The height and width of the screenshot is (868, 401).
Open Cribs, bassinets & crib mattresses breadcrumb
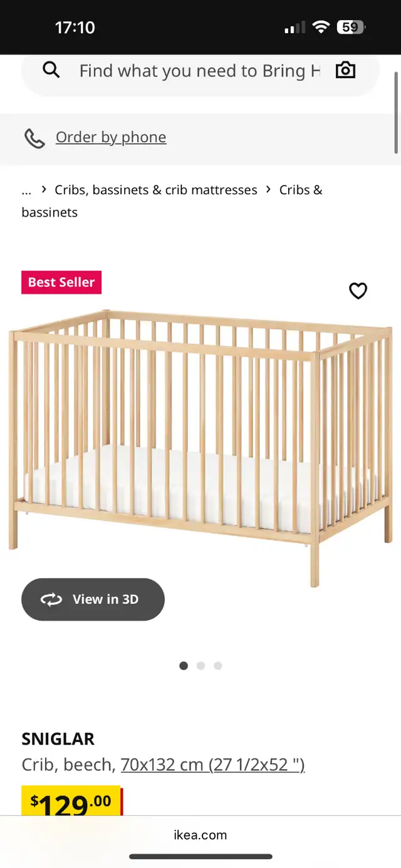(x=156, y=190)
